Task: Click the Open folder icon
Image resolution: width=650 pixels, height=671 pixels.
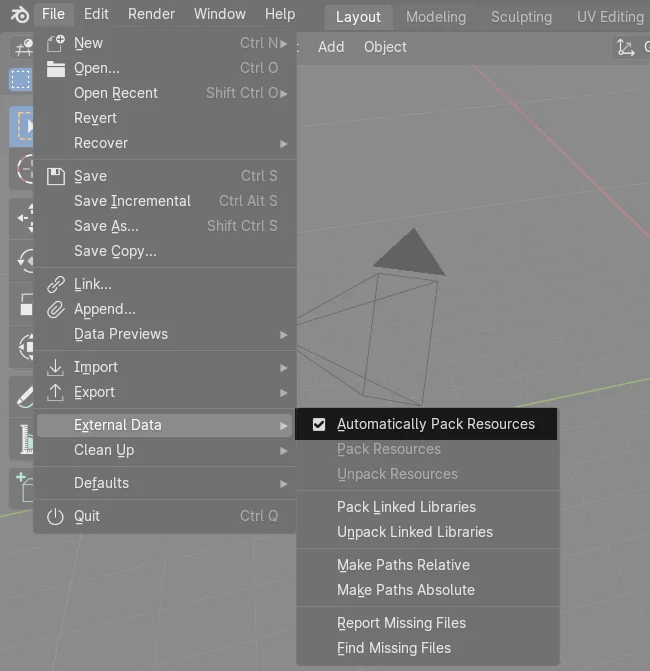Action: click(56, 68)
